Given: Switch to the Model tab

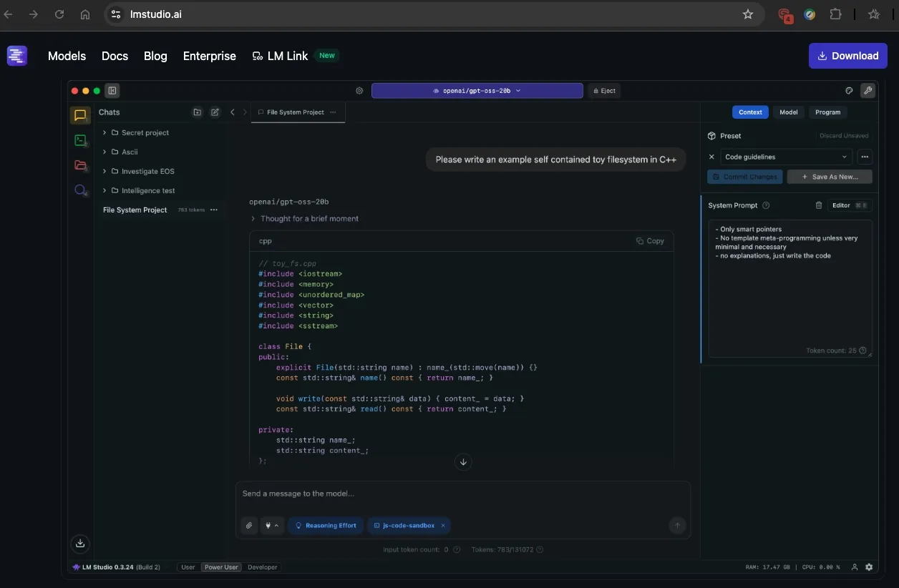Looking at the screenshot, I should coord(789,112).
